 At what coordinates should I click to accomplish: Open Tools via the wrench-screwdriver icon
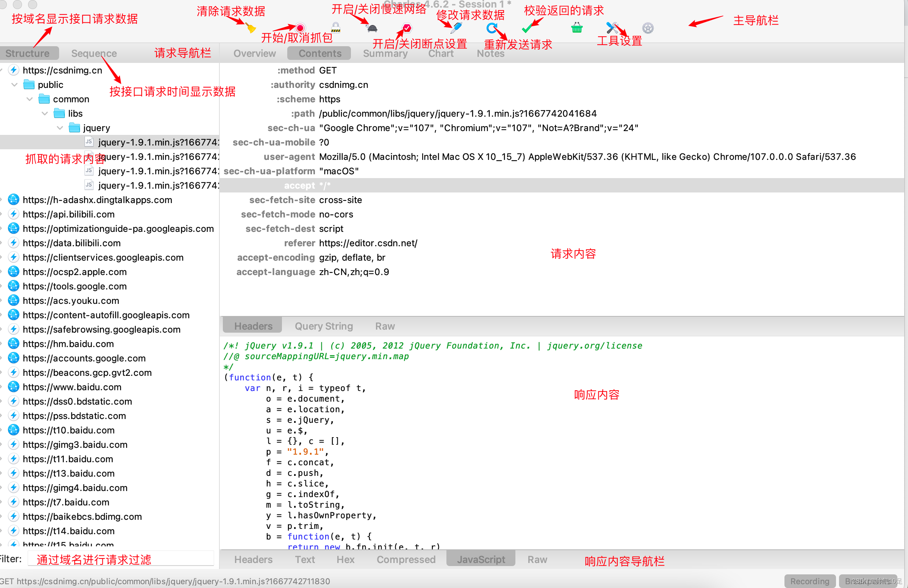coord(612,28)
